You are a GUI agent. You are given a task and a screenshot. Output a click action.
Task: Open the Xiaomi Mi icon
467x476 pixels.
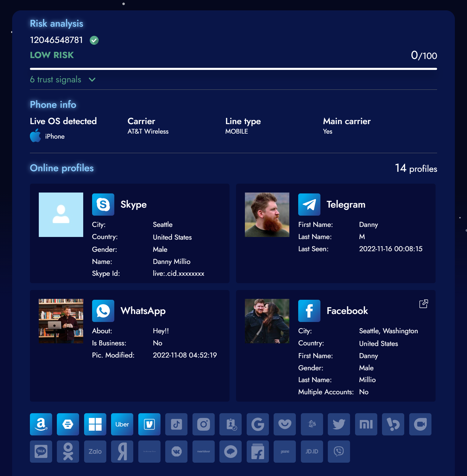pyautogui.click(x=366, y=424)
